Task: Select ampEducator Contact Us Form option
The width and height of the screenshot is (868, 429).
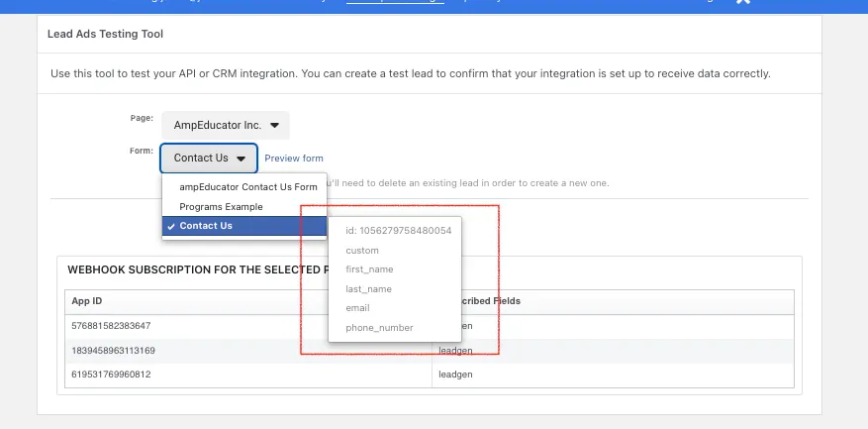Action: click(x=244, y=187)
